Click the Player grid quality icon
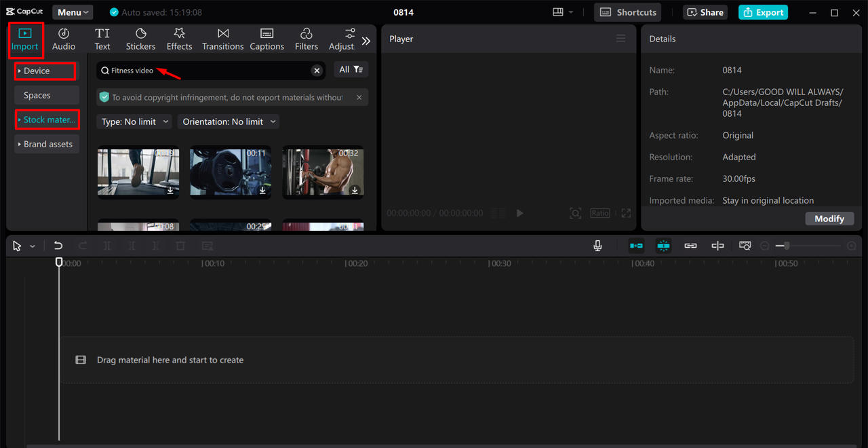The width and height of the screenshot is (868, 448). [498, 213]
